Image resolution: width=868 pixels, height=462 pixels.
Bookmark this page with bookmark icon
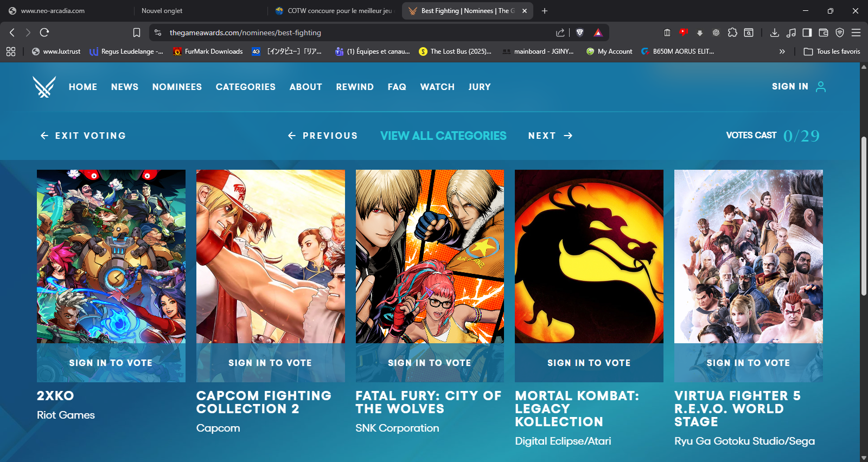click(137, 33)
